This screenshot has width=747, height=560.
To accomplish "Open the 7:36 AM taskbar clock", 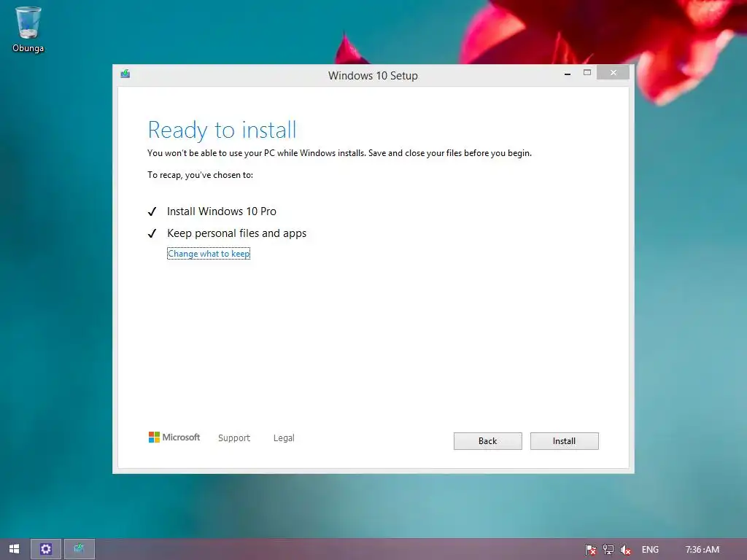I will pyautogui.click(x=703, y=550).
